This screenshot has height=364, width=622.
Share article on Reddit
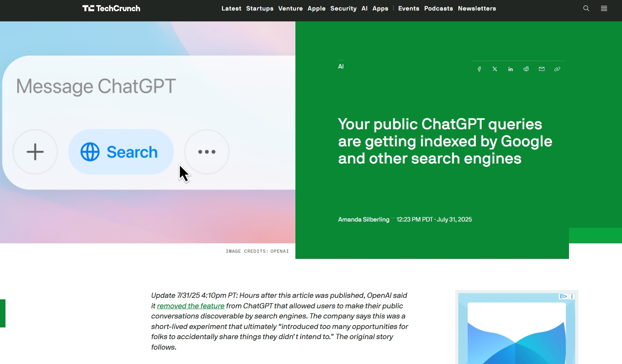526,69
